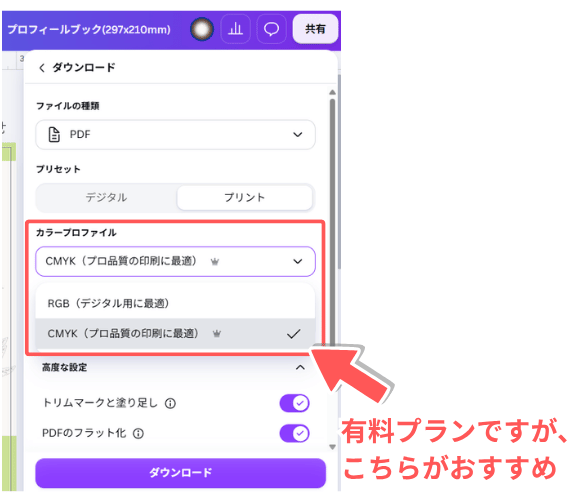Click the プロフィールブック(297x210mm) document title
The height and width of the screenshot is (500, 572).
89,29
